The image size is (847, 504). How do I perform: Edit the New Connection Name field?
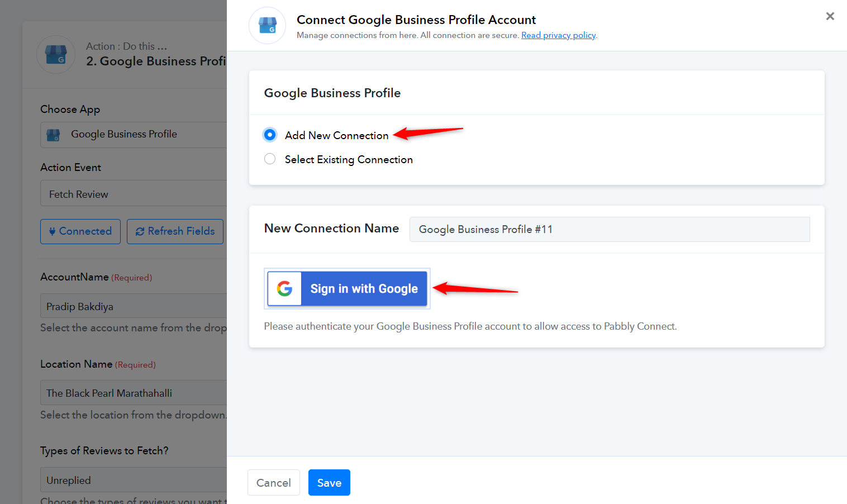coord(610,229)
